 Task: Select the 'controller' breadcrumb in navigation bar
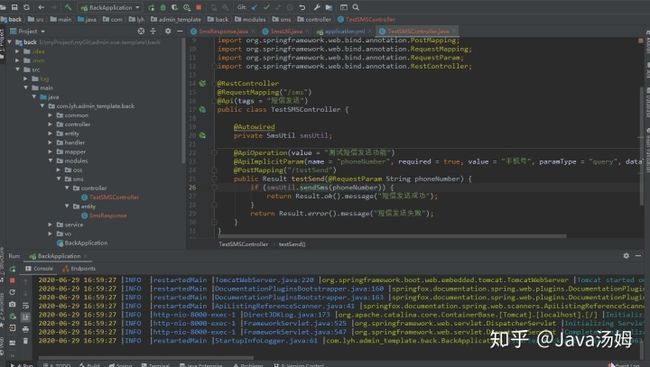(314, 19)
